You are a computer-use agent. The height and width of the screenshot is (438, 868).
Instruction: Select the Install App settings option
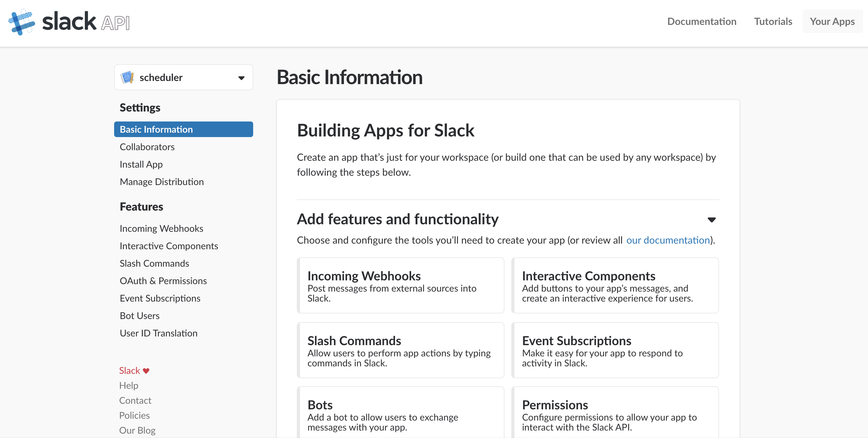click(142, 164)
